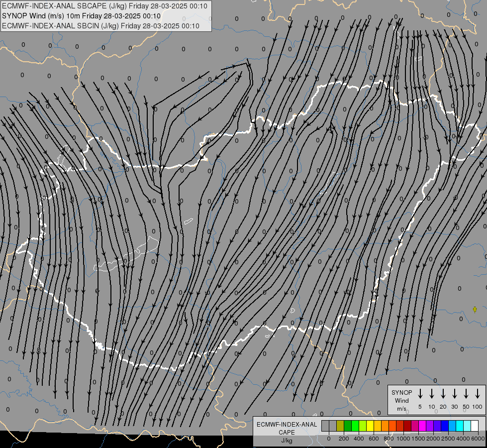The width and height of the screenshot is (487, 448).
Task: Click the 1500 value on CAPE scale
Action: (x=418, y=439)
